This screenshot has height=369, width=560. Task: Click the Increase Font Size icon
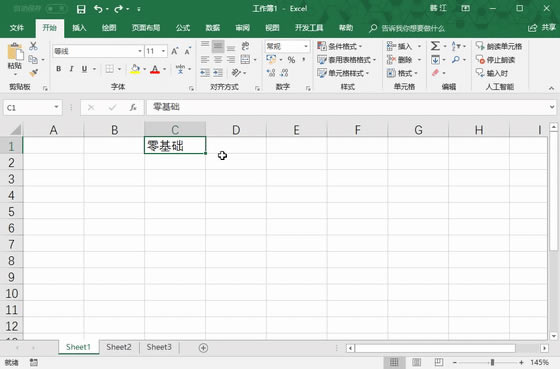pyautogui.click(x=175, y=51)
